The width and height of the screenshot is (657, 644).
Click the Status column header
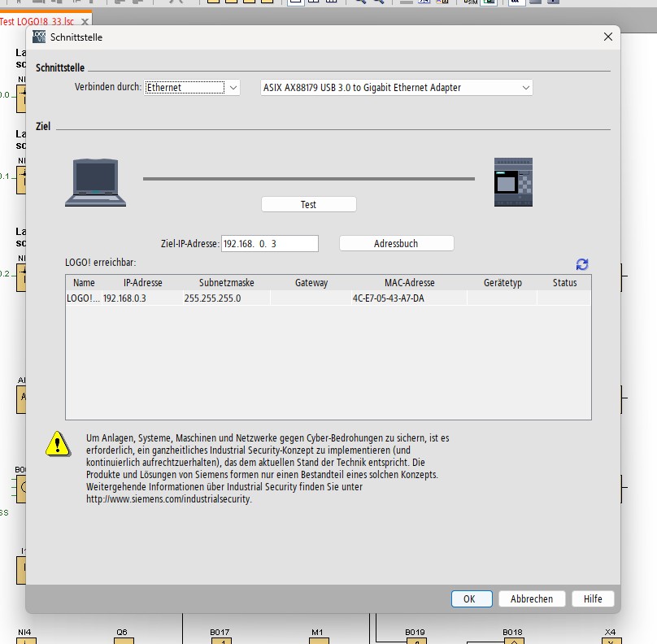click(x=564, y=283)
